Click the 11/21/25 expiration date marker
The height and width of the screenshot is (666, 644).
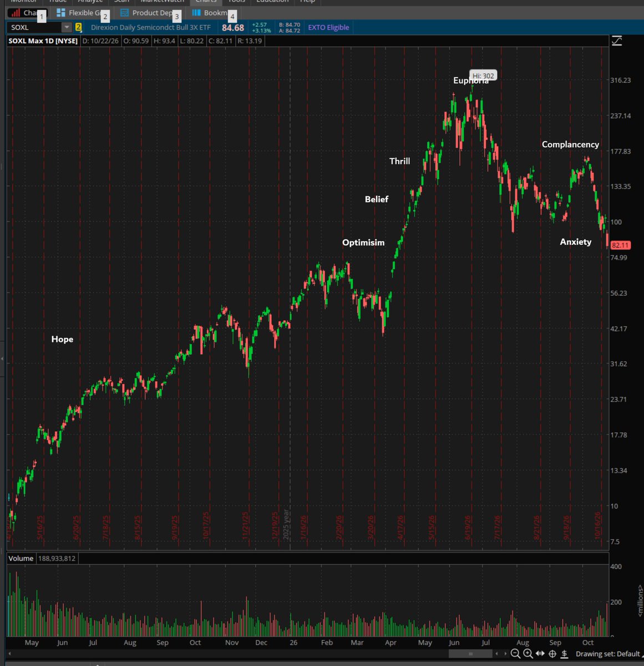pyautogui.click(x=245, y=526)
